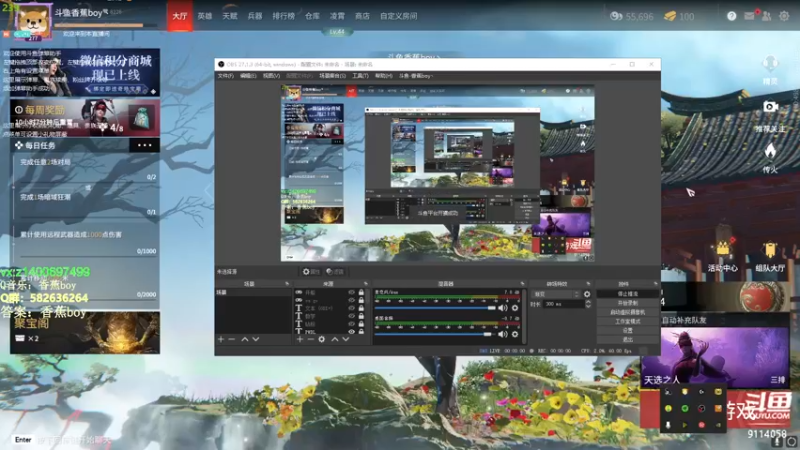Start the OBS virtual camera

628,312
